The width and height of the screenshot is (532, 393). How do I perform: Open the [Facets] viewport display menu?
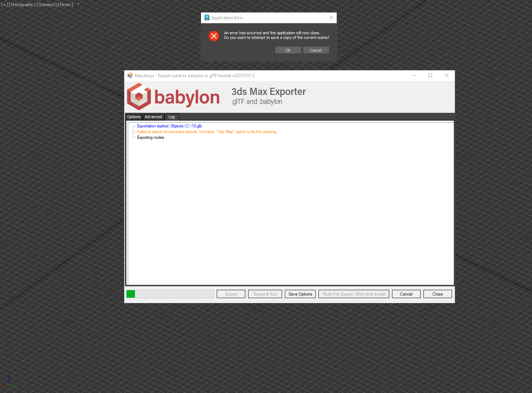click(66, 5)
